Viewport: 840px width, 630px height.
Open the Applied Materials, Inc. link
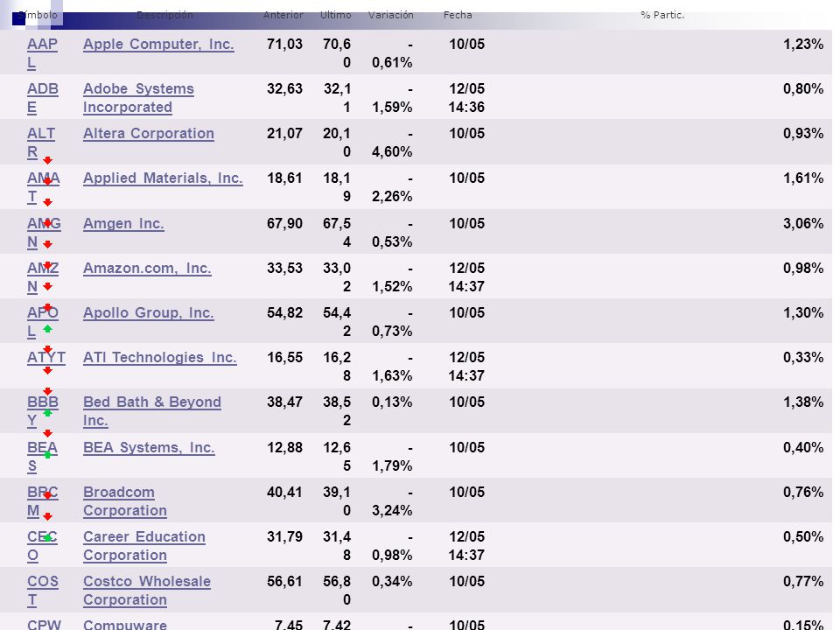click(163, 178)
